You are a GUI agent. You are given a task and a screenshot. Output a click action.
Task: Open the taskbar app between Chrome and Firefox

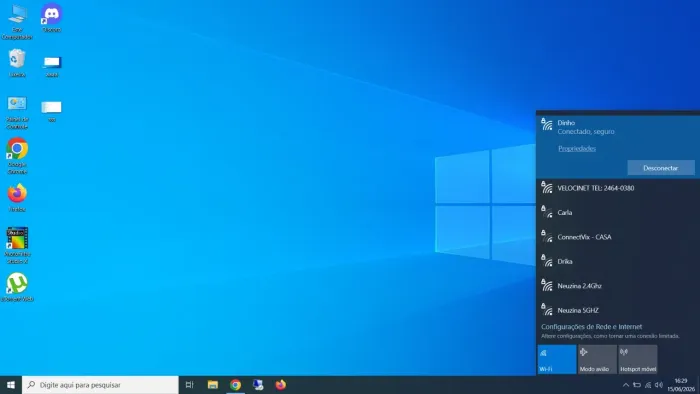click(258, 385)
